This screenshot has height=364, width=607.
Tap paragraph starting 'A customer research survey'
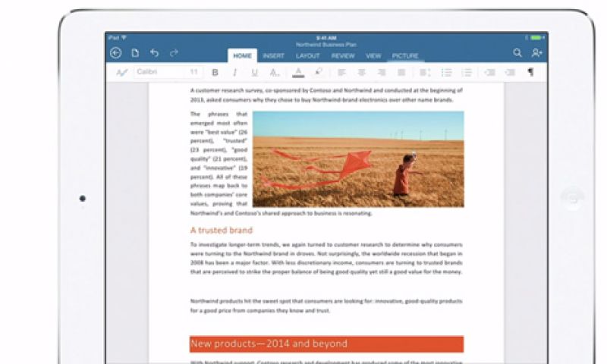(326, 95)
